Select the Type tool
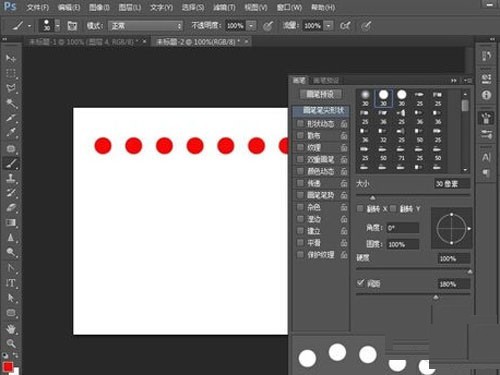This screenshot has height=375, width=500. (x=11, y=283)
